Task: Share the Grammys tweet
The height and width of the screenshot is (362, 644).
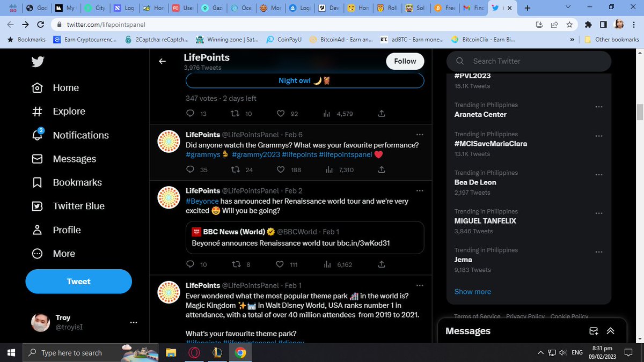Action: pos(382,170)
